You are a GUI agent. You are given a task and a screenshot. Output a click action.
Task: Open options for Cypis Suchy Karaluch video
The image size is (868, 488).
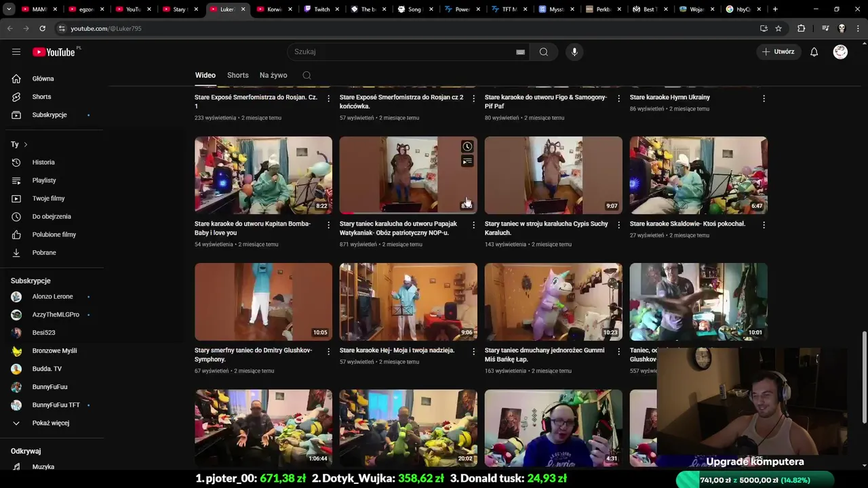[618, 225]
